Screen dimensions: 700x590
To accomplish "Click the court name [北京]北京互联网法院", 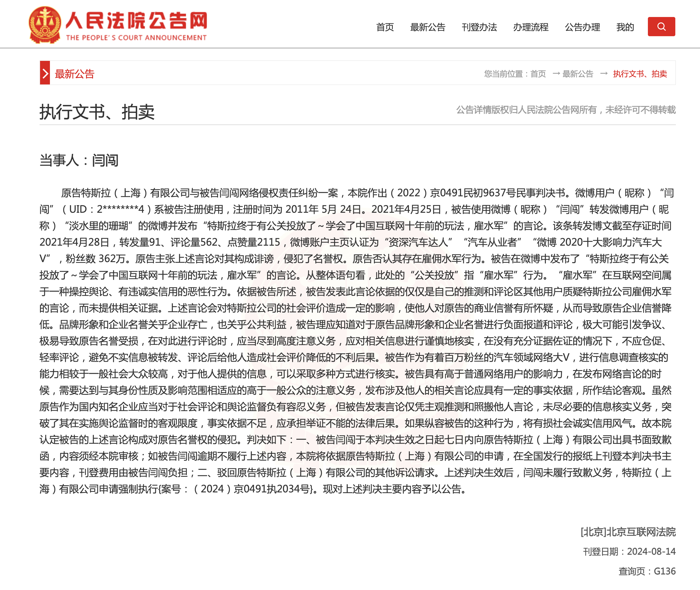I will [628, 532].
